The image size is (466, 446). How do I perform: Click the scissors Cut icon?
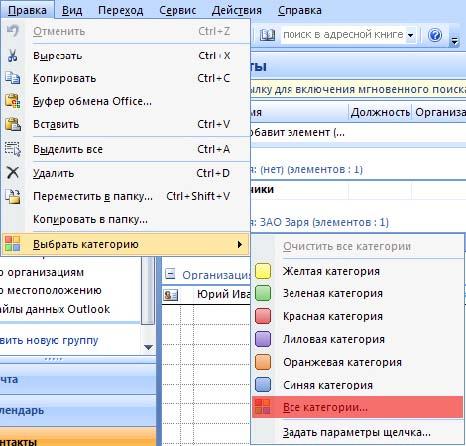tap(13, 55)
